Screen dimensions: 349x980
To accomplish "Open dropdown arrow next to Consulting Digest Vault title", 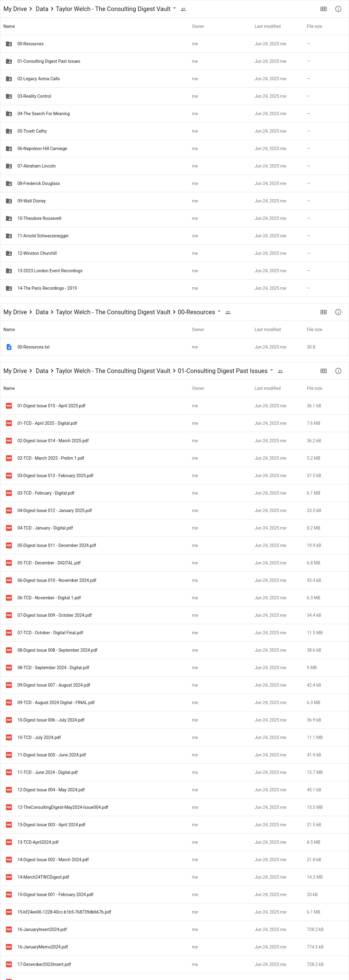I will coord(174,8).
